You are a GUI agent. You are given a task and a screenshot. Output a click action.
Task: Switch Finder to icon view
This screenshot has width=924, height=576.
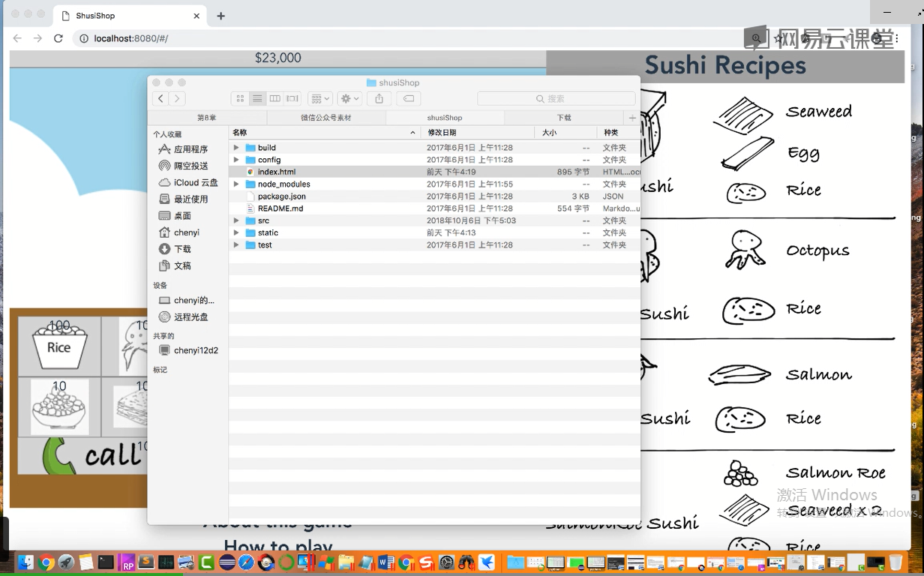click(x=240, y=99)
